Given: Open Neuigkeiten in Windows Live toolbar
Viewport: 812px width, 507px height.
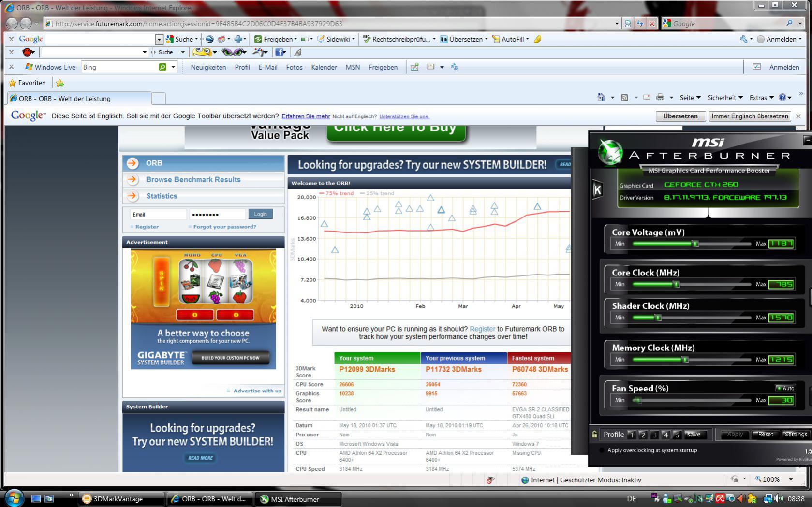Looking at the screenshot, I should point(208,67).
